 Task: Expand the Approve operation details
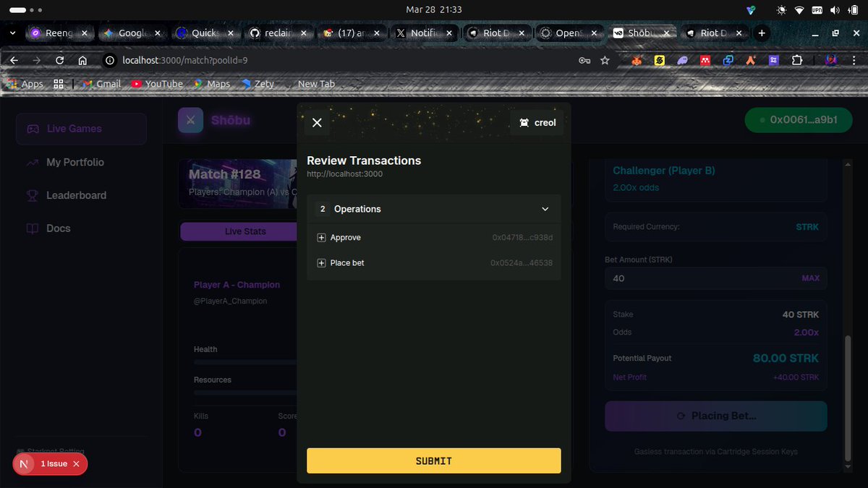[321, 238]
